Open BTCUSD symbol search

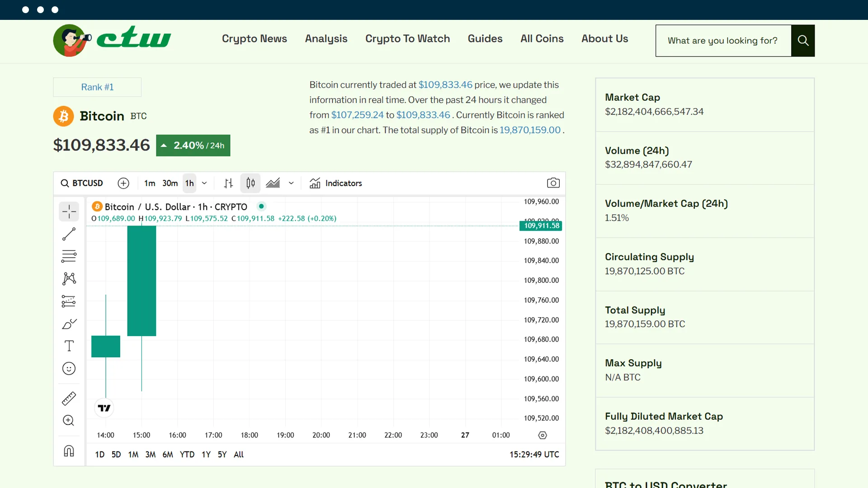click(x=82, y=183)
